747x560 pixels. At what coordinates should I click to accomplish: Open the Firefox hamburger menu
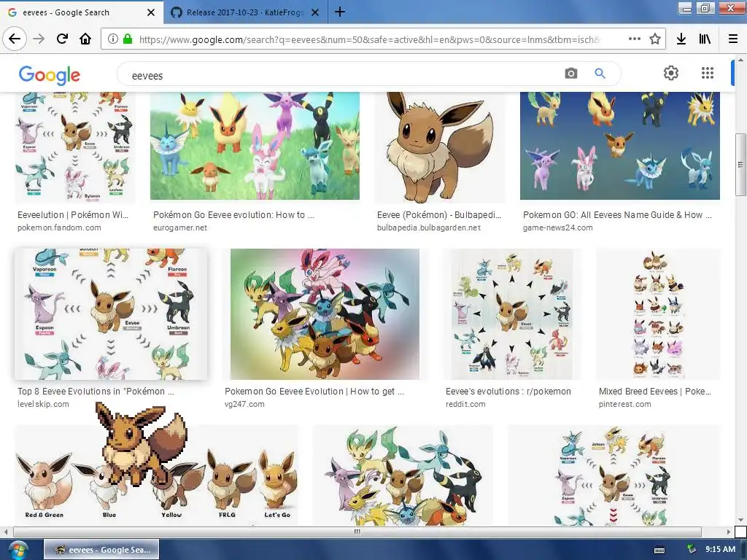[x=733, y=39]
